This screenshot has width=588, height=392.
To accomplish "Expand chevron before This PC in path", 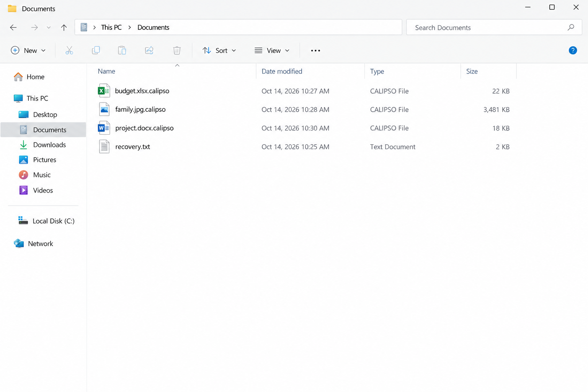I will [x=95, y=28].
